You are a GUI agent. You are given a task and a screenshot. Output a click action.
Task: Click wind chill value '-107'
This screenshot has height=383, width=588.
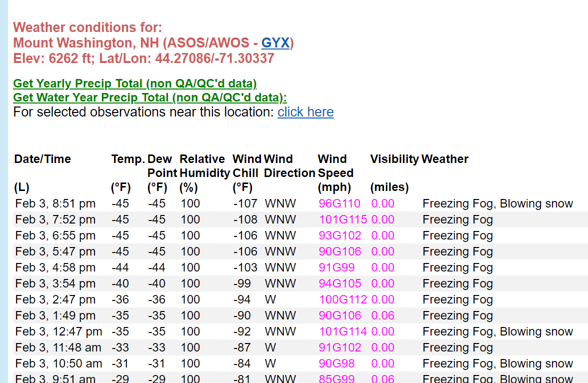(245, 203)
